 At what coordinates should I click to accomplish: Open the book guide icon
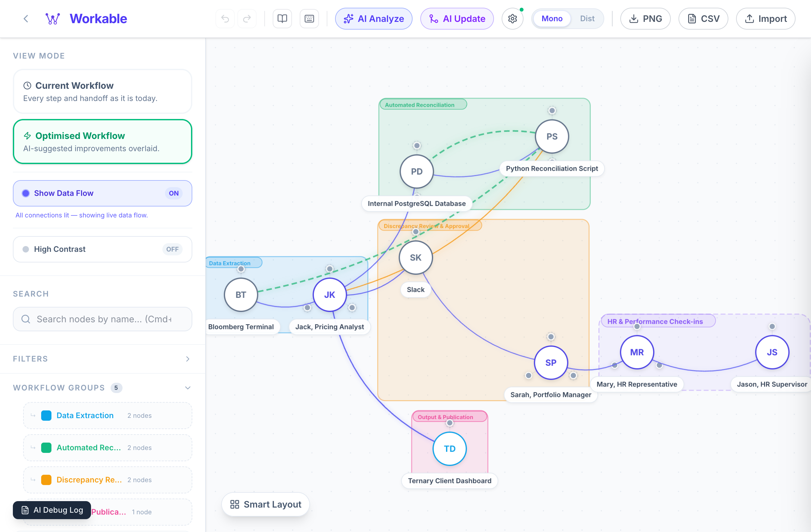coord(282,19)
